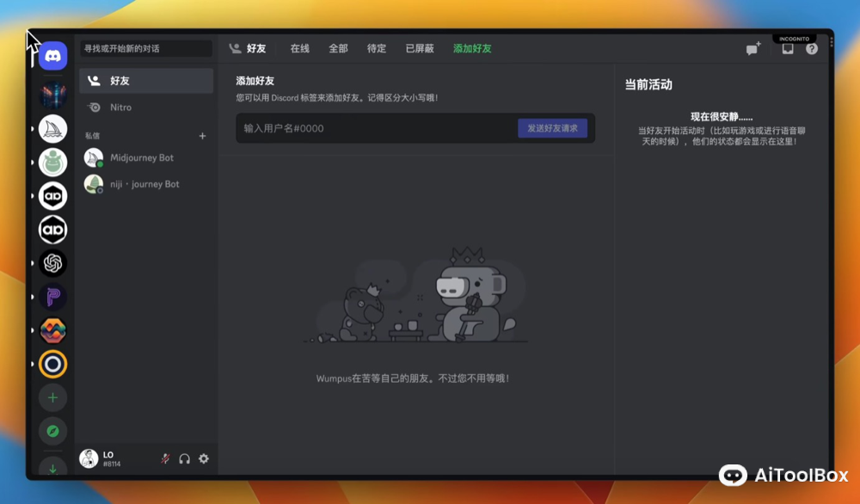Open Midjourney Bot direct message

[x=146, y=158]
